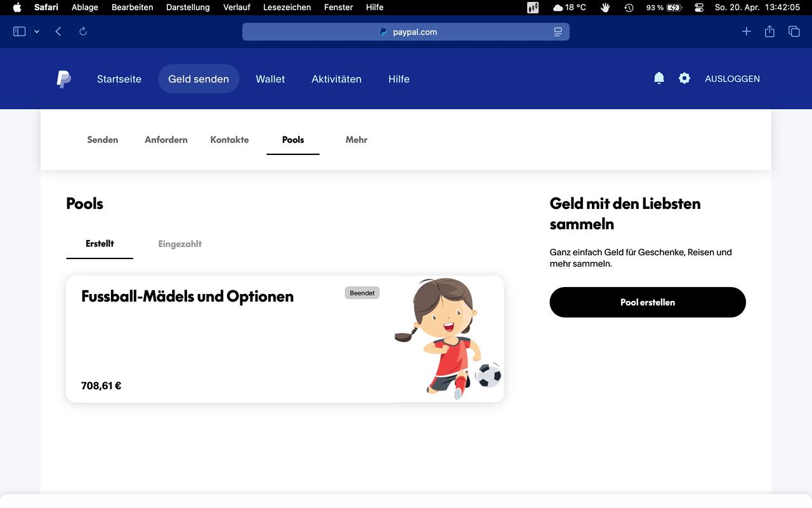This screenshot has height=508, width=812.
Task: Open the Lesezeichen menu
Action: click(287, 8)
